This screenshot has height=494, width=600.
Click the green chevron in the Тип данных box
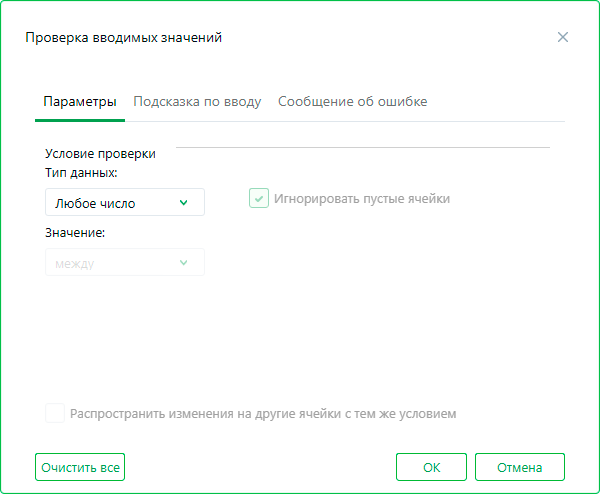pyautogui.click(x=184, y=203)
